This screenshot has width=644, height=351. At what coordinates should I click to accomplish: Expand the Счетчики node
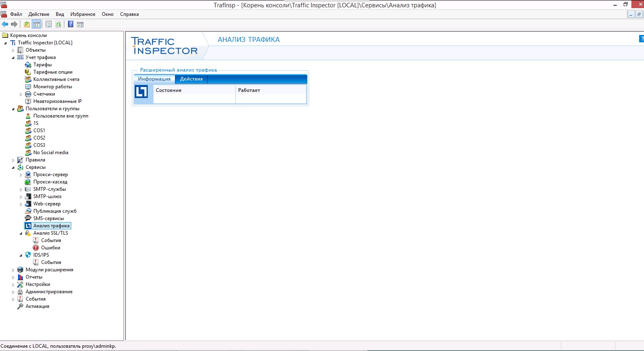click(21, 94)
